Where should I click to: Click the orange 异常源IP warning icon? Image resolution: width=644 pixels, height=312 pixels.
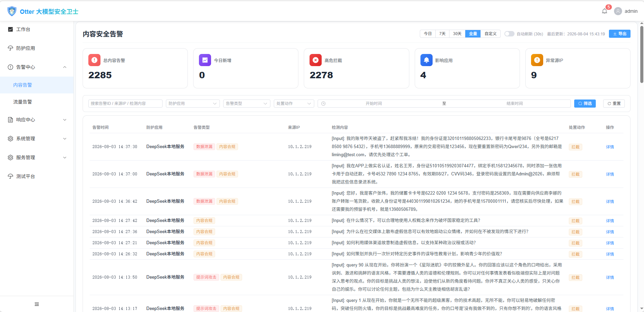pyautogui.click(x=537, y=60)
